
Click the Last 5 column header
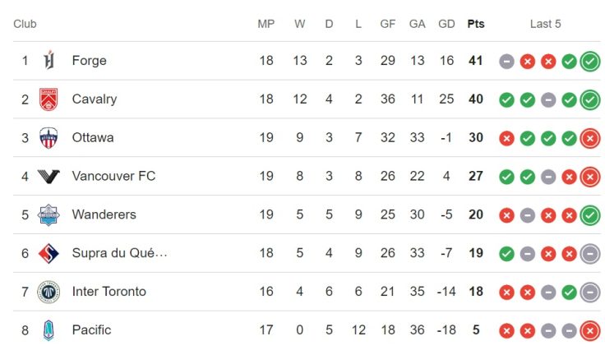point(545,24)
